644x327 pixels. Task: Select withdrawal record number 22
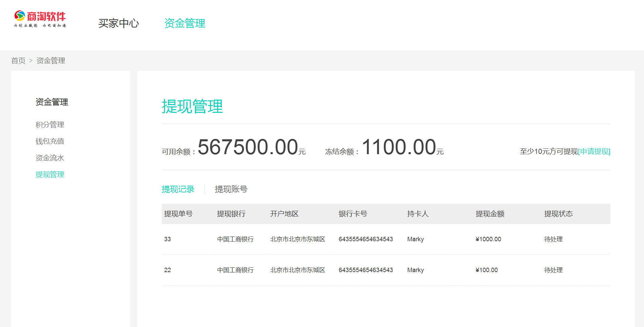click(168, 270)
